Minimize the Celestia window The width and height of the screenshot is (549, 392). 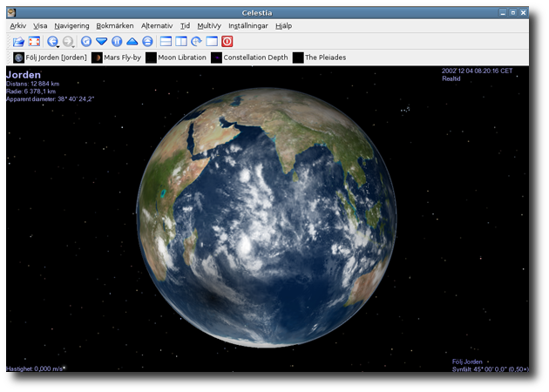point(503,13)
